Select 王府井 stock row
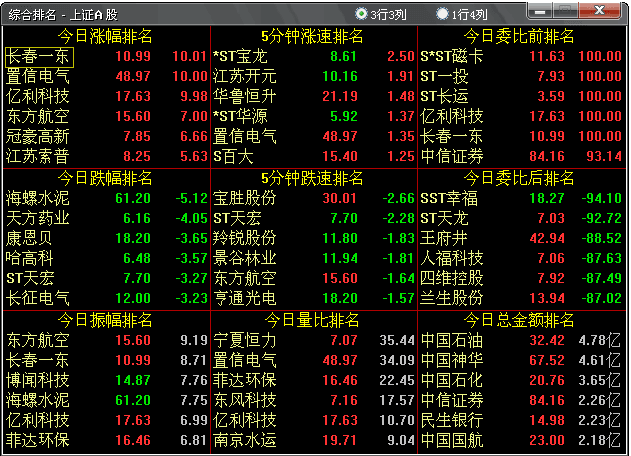Screen dimensions: 631x456 pyautogui.click(x=522, y=238)
